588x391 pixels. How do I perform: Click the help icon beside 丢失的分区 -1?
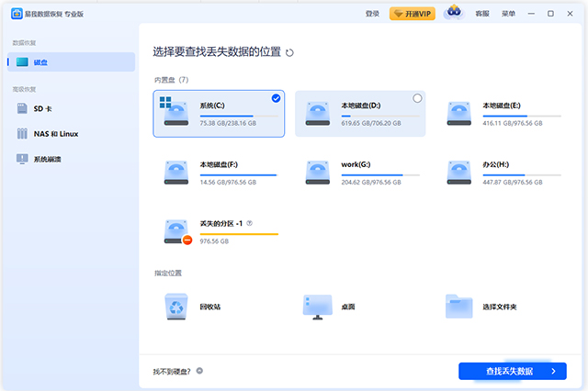click(x=249, y=223)
